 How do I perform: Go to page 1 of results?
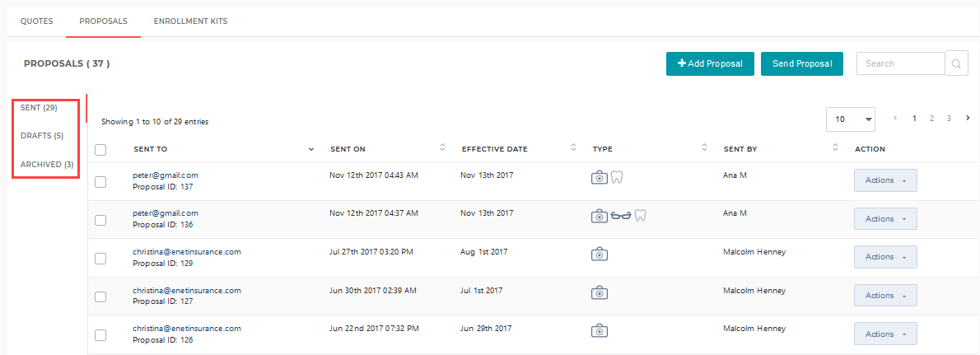click(915, 118)
